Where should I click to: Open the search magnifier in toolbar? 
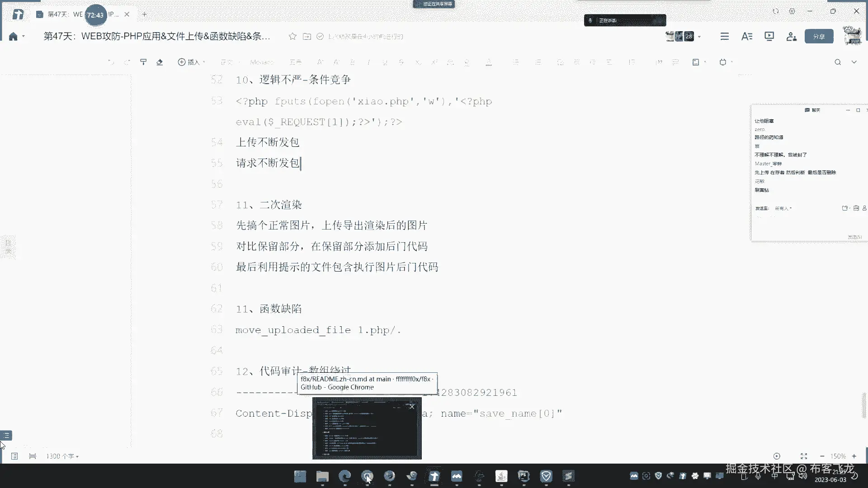[x=838, y=62]
